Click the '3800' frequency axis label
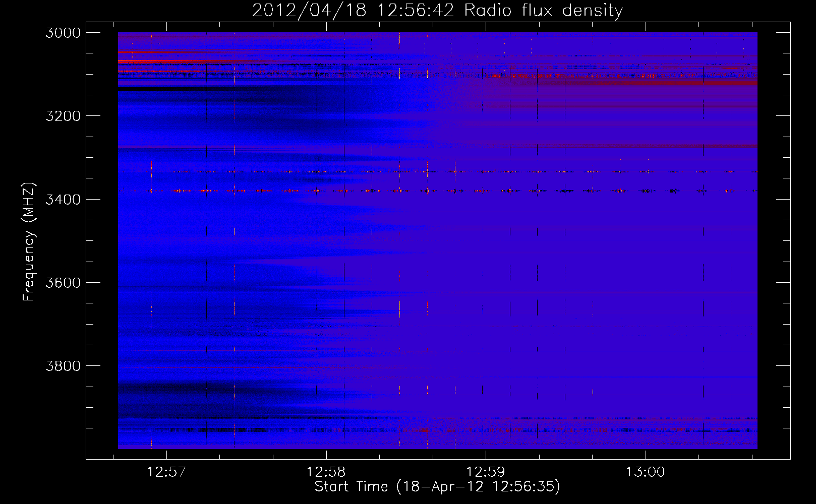816x504 pixels. pyautogui.click(x=63, y=366)
